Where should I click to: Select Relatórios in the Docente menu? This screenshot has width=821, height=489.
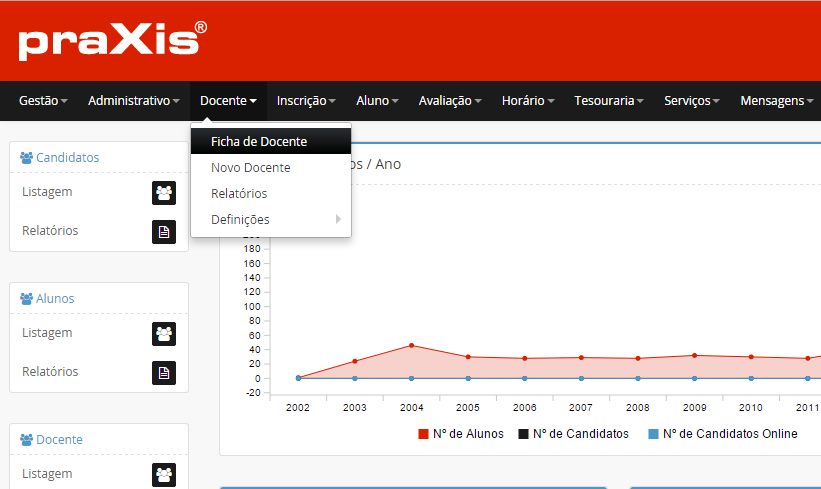tap(239, 194)
